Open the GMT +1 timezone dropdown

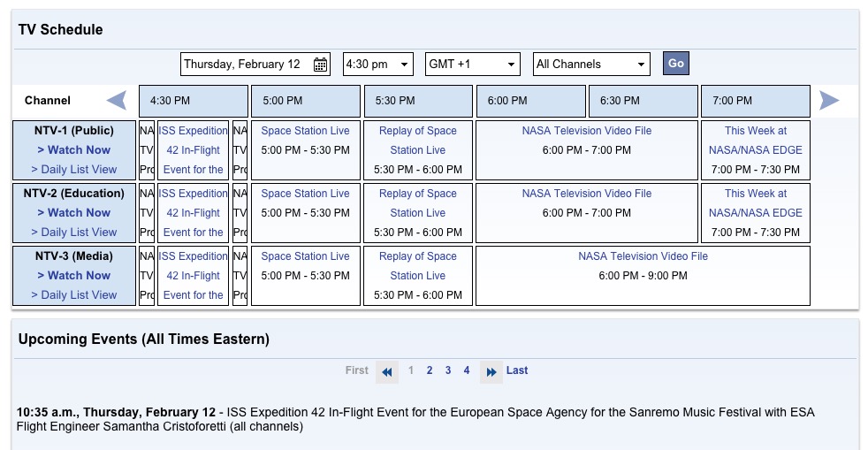[x=472, y=65]
